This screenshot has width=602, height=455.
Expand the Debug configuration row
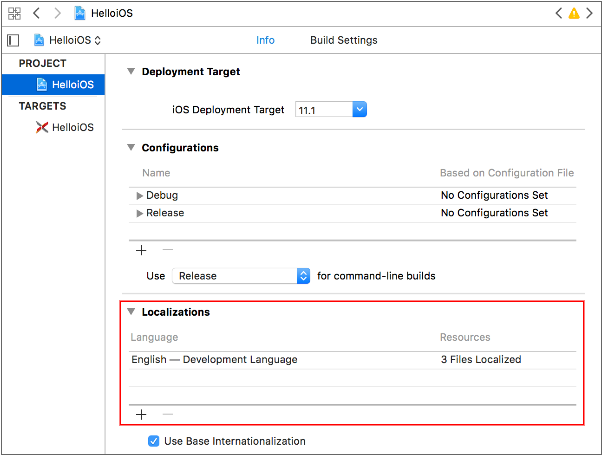coord(140,195)
